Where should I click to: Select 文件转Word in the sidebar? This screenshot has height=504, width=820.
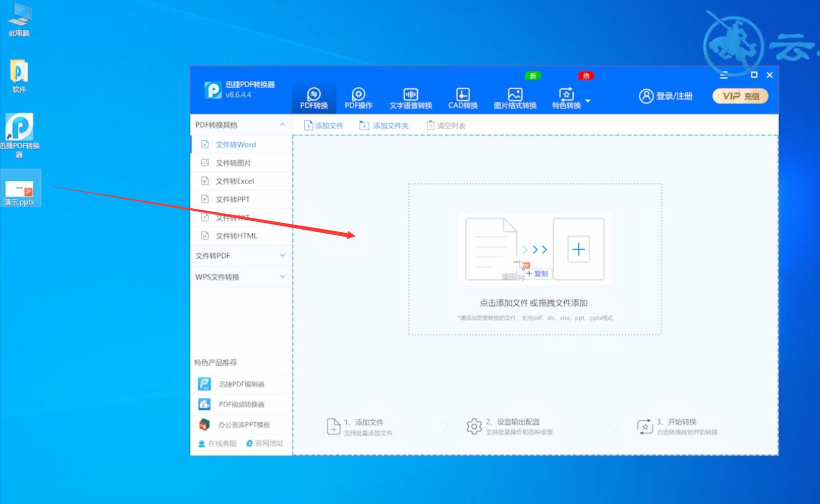click(x=242, y=144)
